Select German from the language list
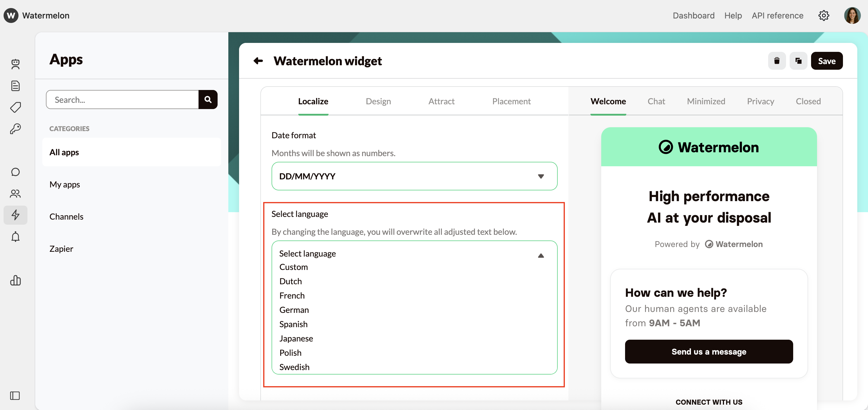Image resolution: width=868 pixels, height=410 pixels. pos(294,310)
